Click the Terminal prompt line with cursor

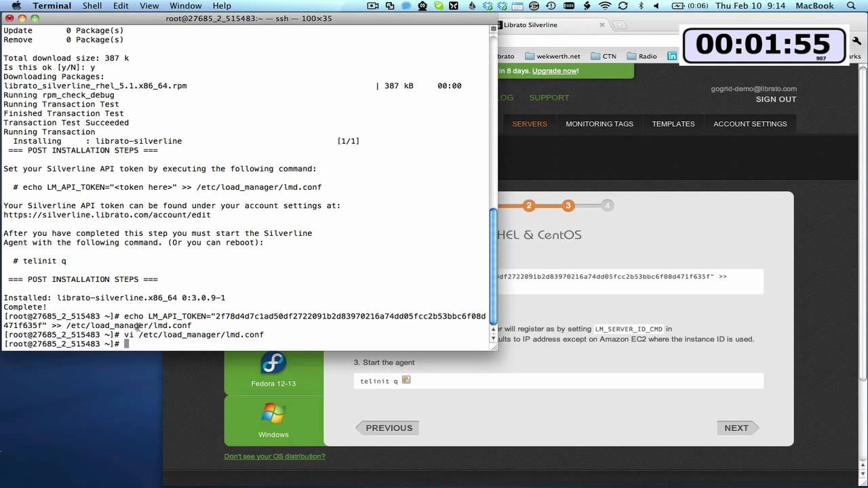[x=66, y=344]
